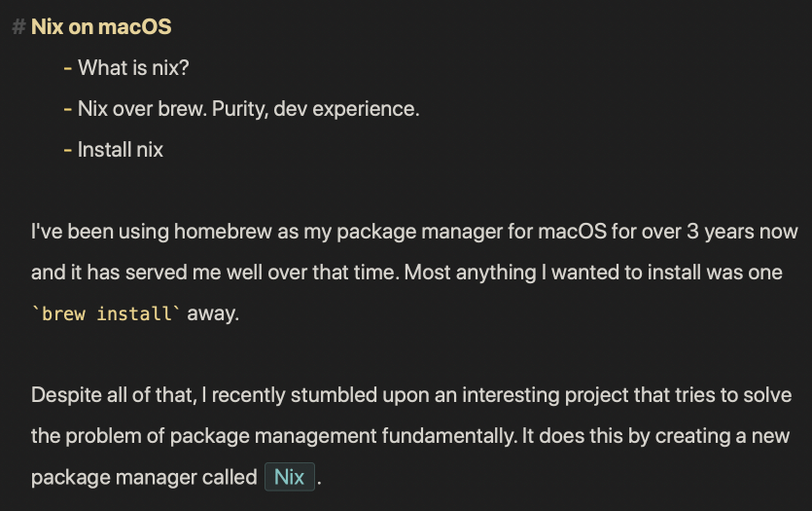Click the dash bullet before 'Nix over brew'
The height and width of the screenshot is (511, 812).
(67, 109)
